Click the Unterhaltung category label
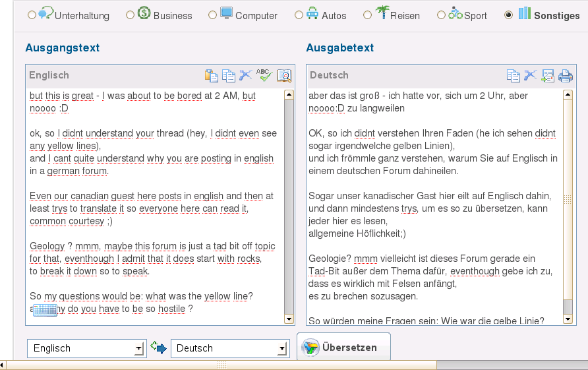This screenshot has width=588, height=370. (82, 16)
